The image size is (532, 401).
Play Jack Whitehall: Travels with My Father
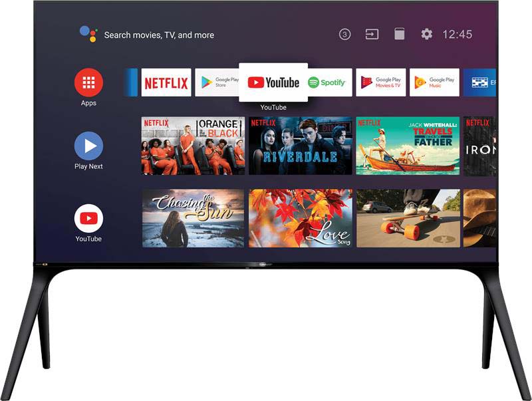click(408, 146)
